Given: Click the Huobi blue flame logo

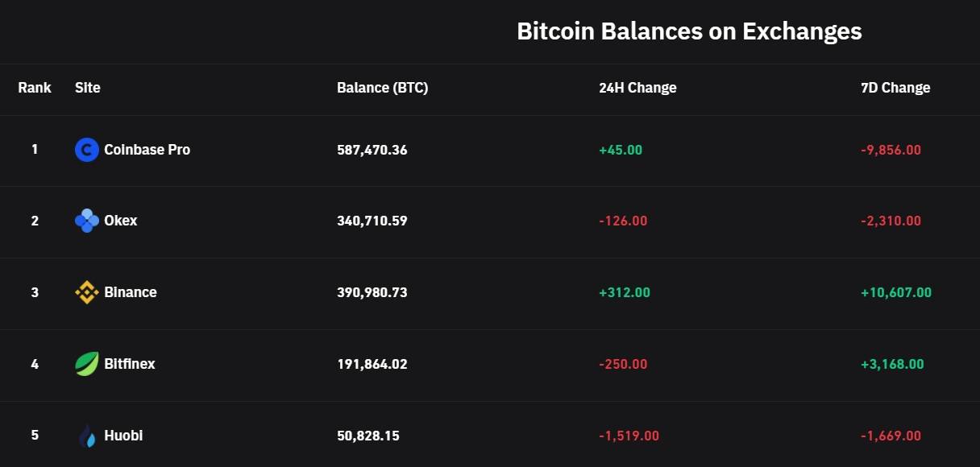Looking at the screenshot, I should [87, 436].
